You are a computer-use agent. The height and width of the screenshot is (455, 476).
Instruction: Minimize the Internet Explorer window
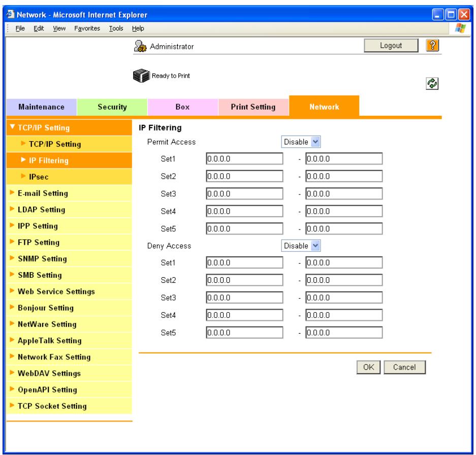pos(437,15)
